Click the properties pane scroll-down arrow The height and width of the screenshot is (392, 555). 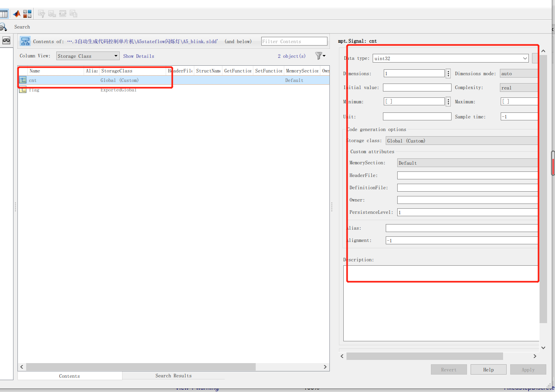(543, 348)
